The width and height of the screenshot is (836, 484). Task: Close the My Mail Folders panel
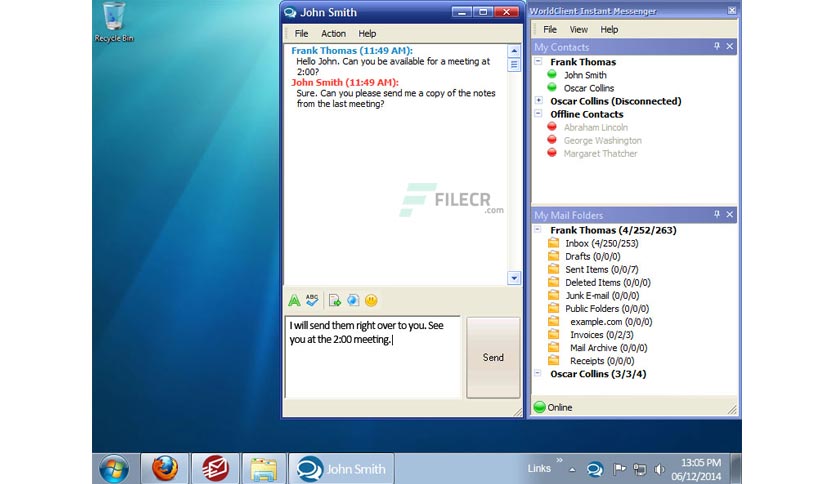click(730, 214)
